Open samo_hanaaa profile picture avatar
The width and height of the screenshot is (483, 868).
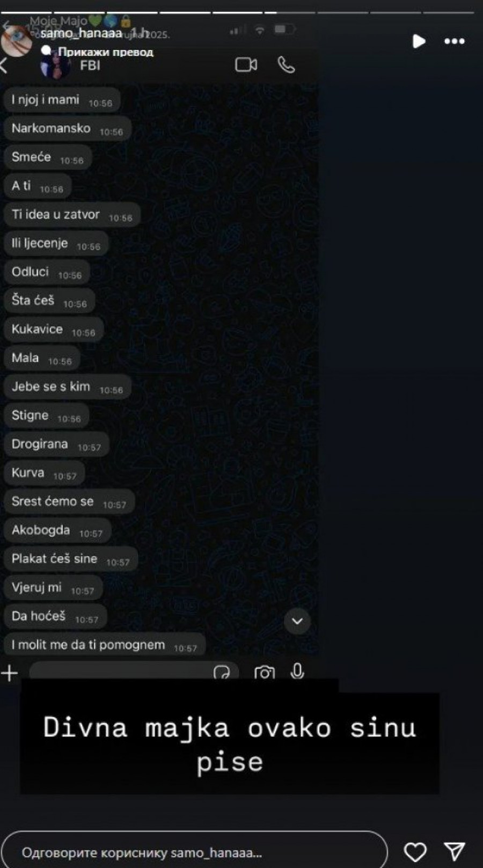(x=16, y=41)
